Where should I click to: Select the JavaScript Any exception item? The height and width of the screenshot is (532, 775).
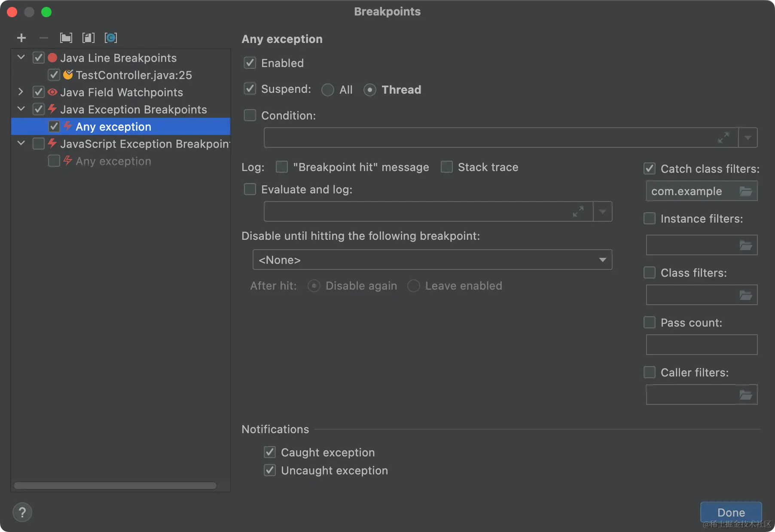(113, 161)
